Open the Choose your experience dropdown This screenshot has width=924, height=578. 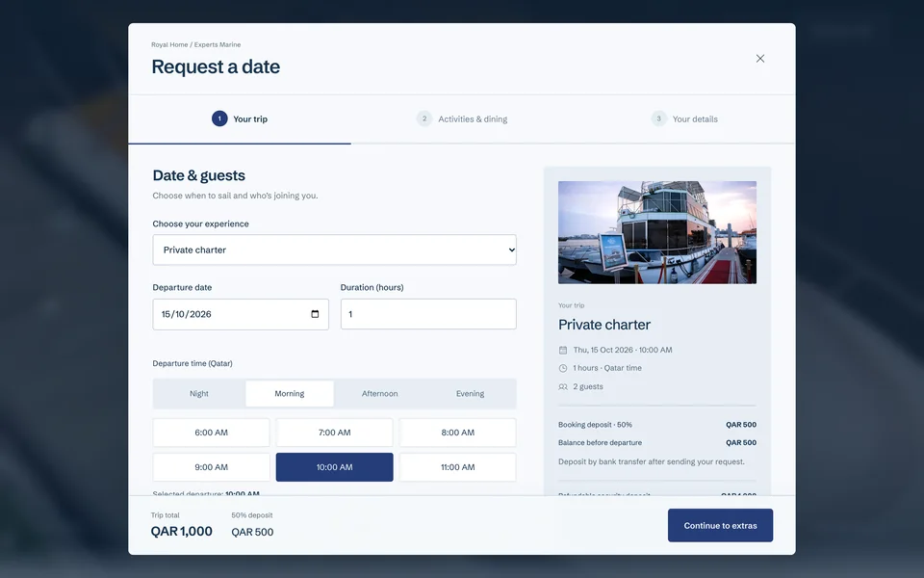point(335,250)
